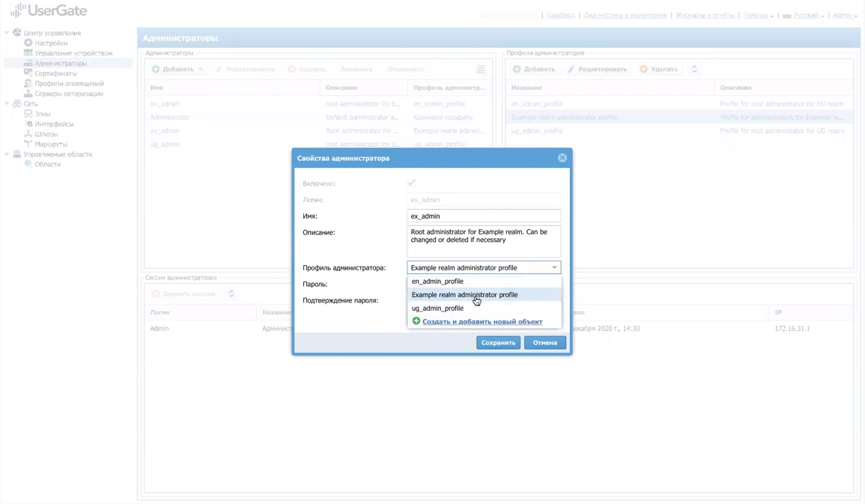The image size is (865, 504).
Task: Open Профили оповещений in sidebar
Action: tap(69, 83)
